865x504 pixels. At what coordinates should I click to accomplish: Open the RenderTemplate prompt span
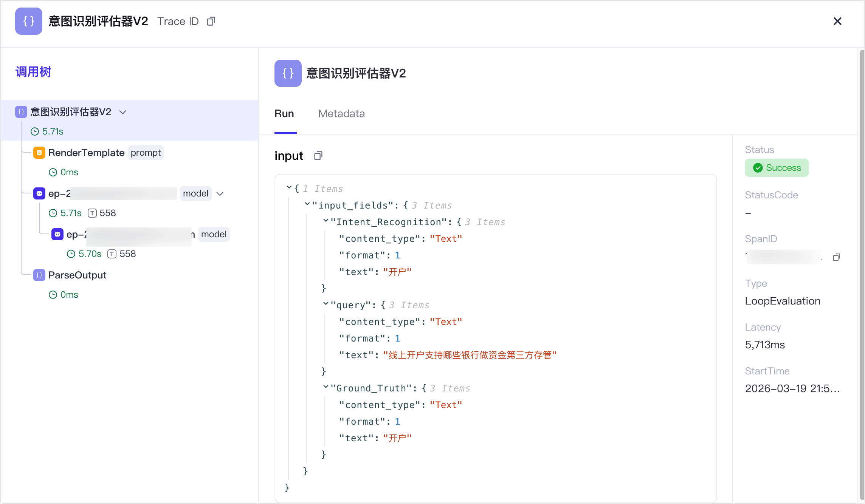pyautogui.click(x=86, y=153)
